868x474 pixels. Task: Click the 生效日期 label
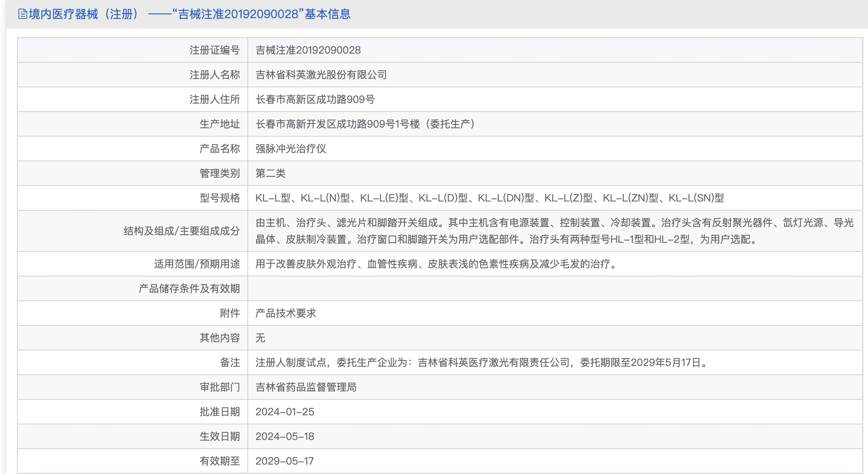point(220,436)
